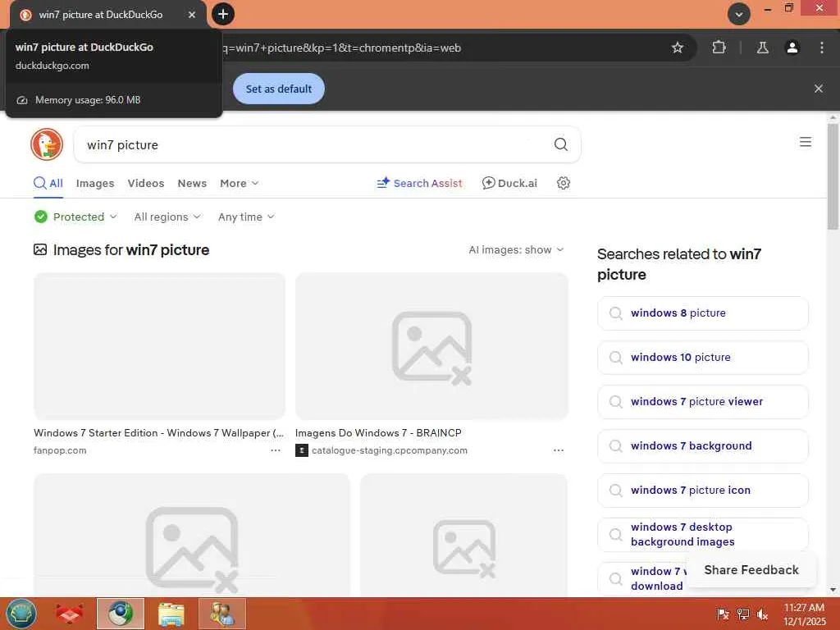Click the Chrome taskbar icon
This screenshot has height=630, width=840.
click(121, 614)
